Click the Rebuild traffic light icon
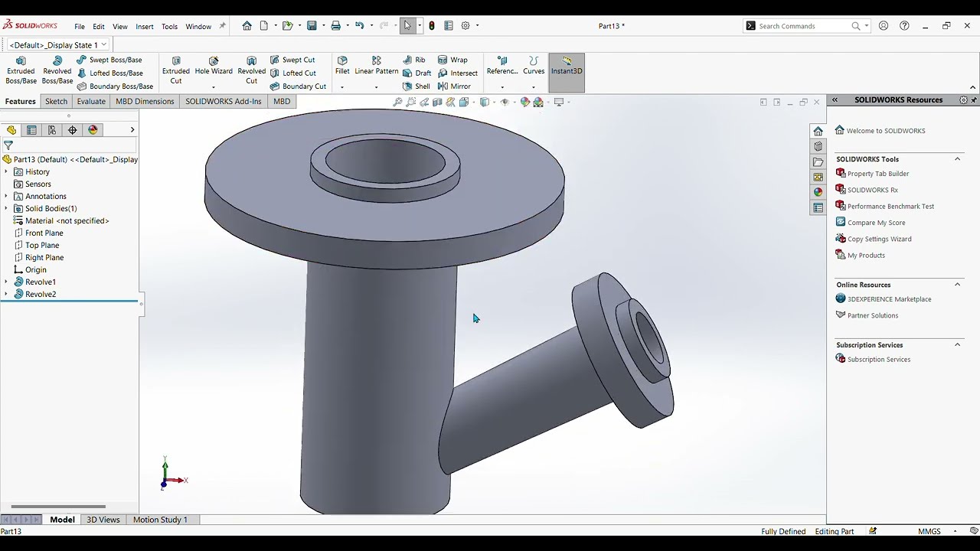The width and height of the screenshot is (980, 551). [x=432, y=25]
